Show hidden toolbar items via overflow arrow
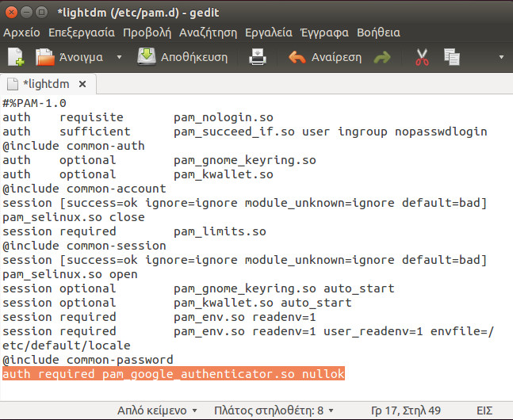Viewport: 513px width, 420px height. tap(501, 57)
